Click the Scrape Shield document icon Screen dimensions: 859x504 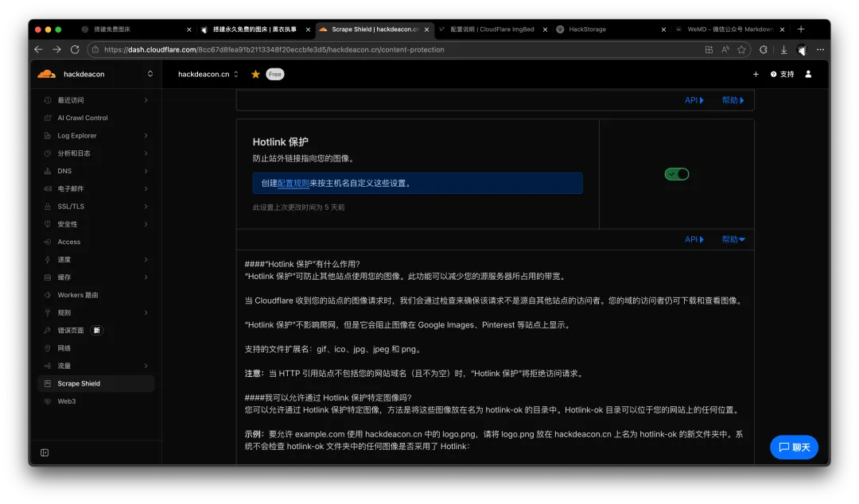pyautogui.click(x=48, y=383)
